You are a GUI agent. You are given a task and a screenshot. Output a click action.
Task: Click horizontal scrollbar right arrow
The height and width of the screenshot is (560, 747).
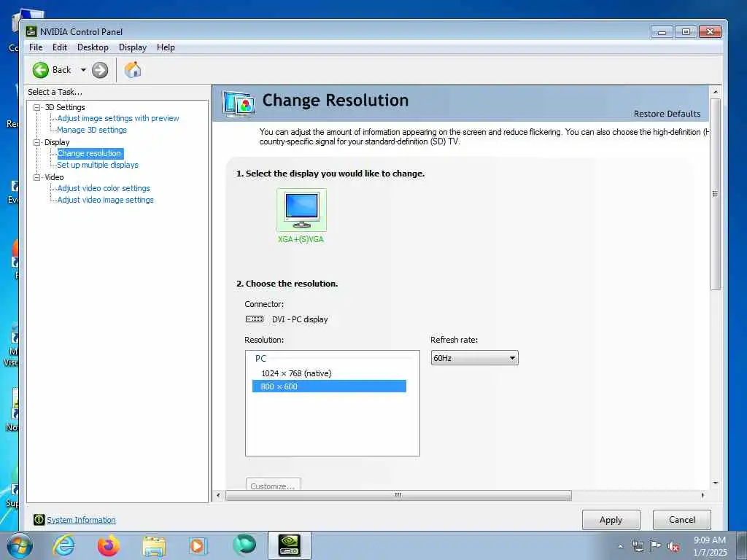click(x=703, y=495)
